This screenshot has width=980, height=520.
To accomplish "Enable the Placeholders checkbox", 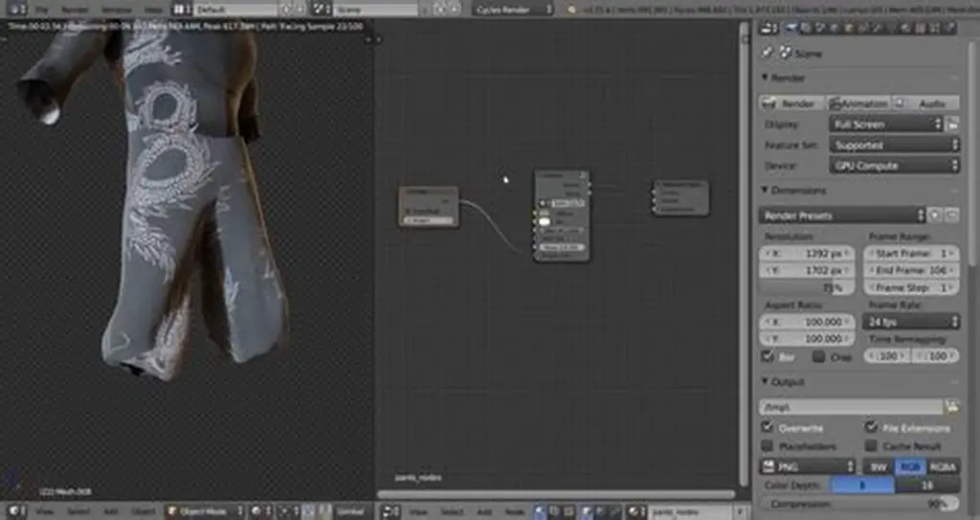I will click(768, 446).
